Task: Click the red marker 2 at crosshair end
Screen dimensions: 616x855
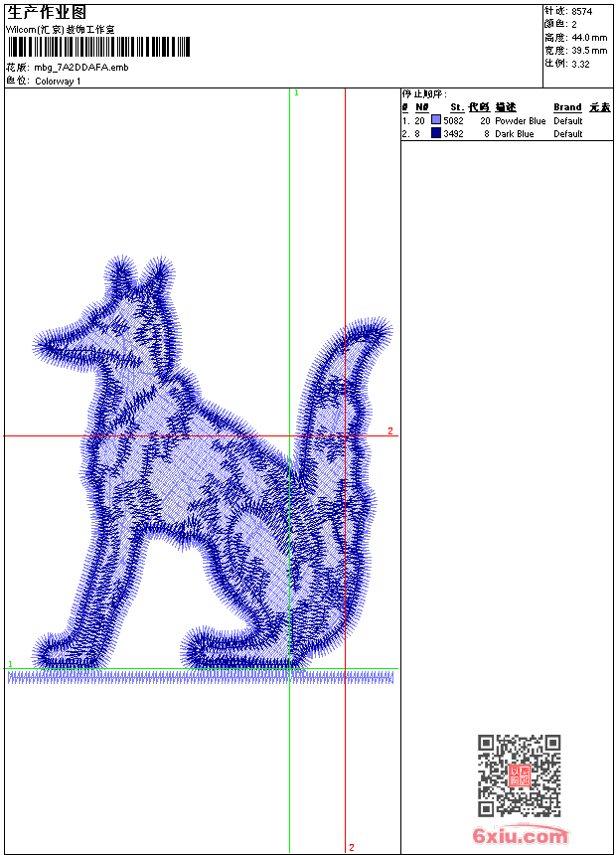Action: (390, 430)
